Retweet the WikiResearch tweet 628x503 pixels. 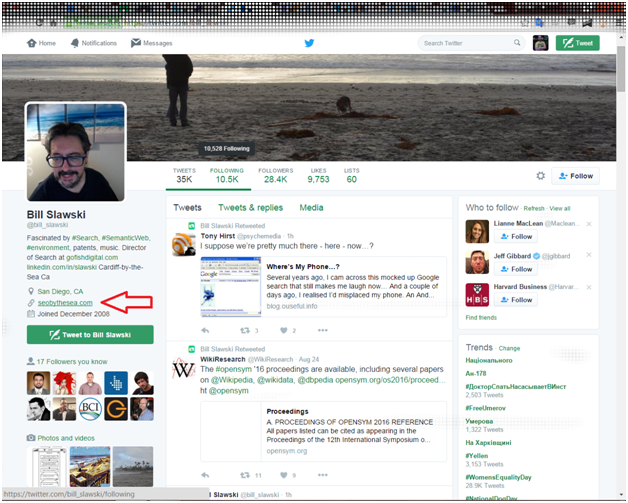click(245, 475)
